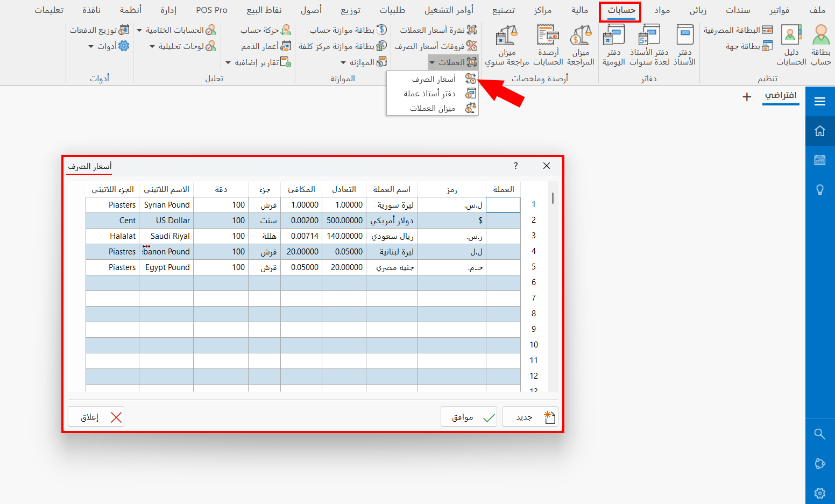
Task: Click العملة column header
Action: pos(503,189)
